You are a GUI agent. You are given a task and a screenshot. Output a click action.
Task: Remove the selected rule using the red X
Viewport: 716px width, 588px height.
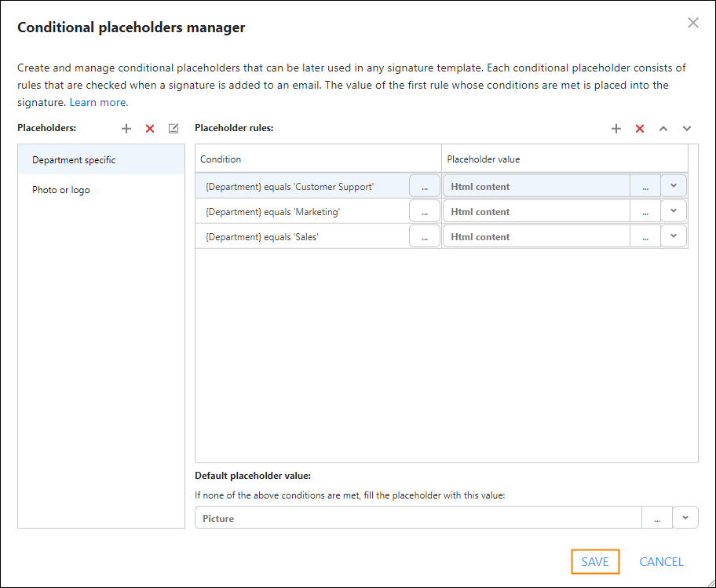tap(640, 128)
